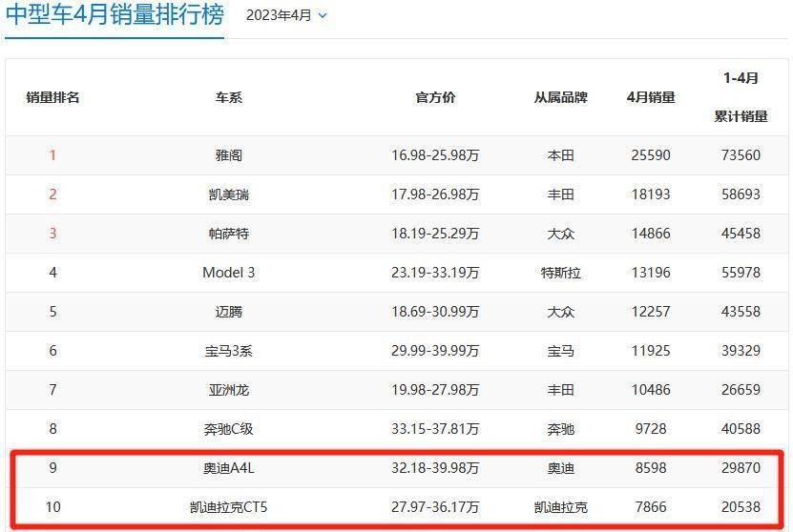Viewport: 793px width, 532px height.
Task: Click cumulative sales value 43558
Action: 741,311
